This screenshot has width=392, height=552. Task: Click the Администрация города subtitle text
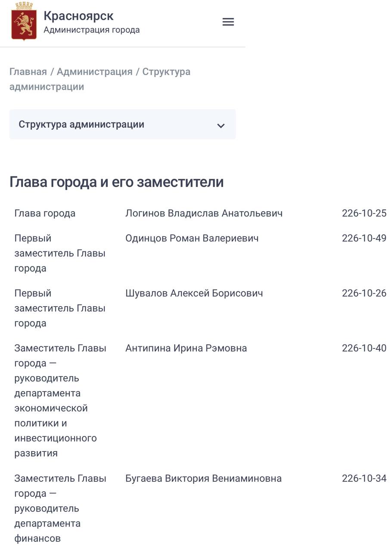pos(91,30)
